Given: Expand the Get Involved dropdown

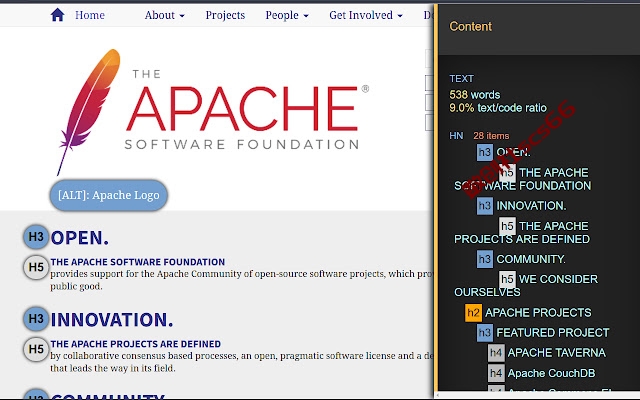Looking at the screenshot, I should click(366, 15).
